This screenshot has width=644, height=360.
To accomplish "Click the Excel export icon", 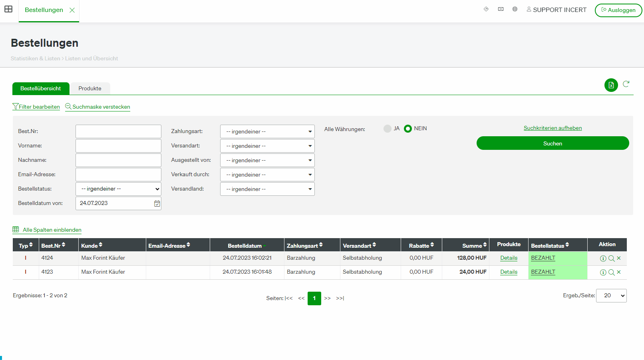I will pos(611,85).
